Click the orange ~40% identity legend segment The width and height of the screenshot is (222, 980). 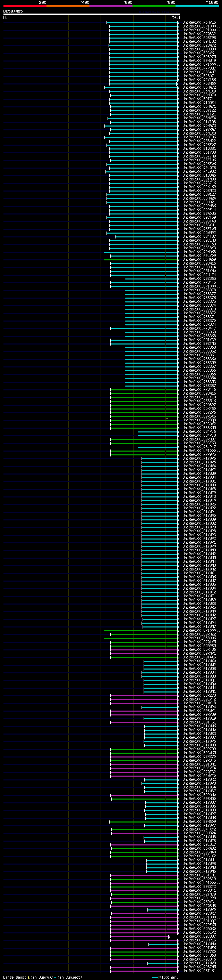coord(68,6)
